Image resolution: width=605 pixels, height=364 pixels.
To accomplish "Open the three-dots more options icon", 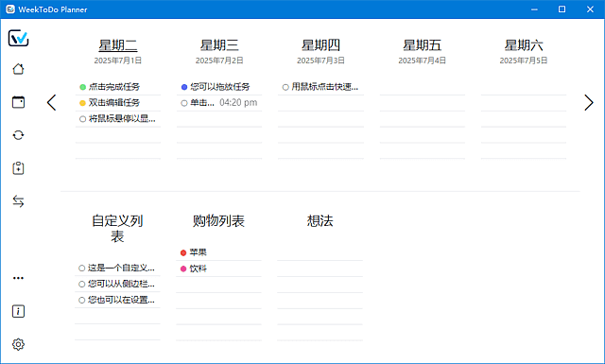I will [18, 278].
